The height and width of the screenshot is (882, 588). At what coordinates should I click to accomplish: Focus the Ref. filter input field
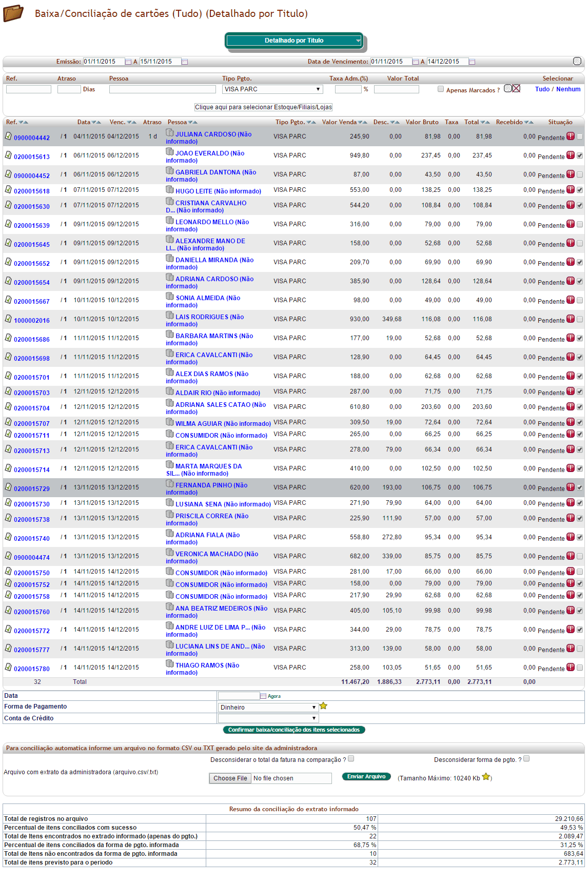point(29,89)
